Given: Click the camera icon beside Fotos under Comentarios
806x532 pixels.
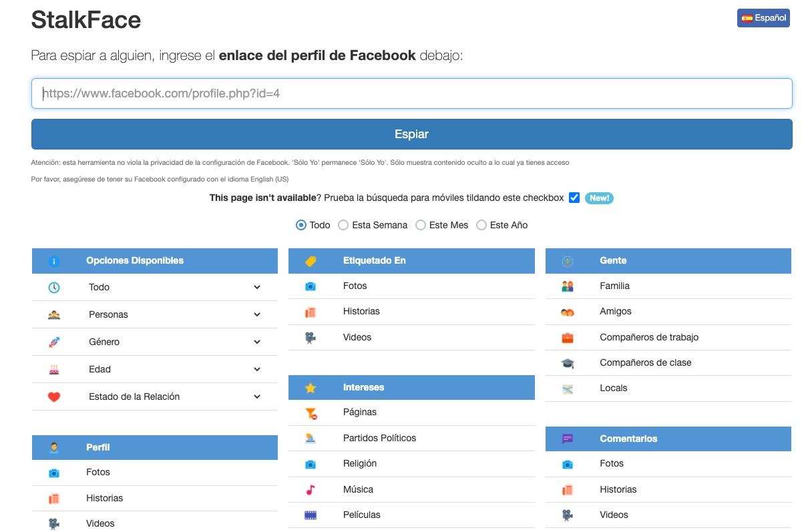Looking at the screenshot, I should pos(568,464).
